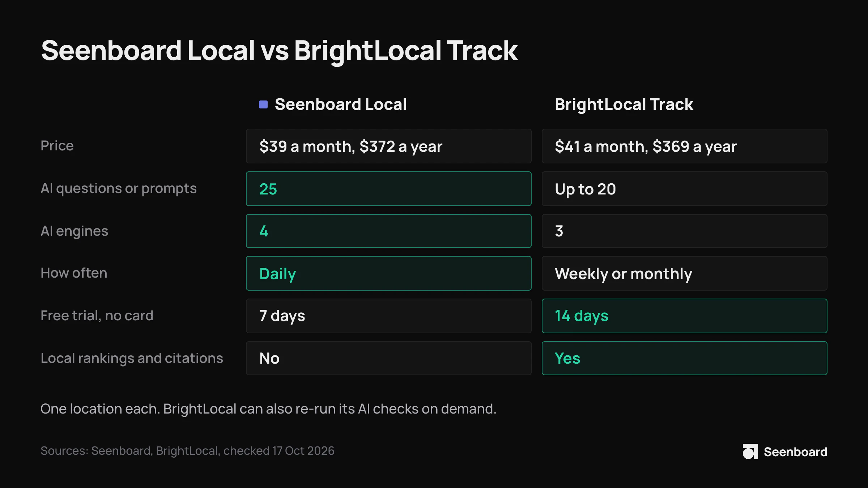Select the highlighted '14 days' cell
Image resolution: width=868 pixels, height=488 pixels.
pos(684,316)
